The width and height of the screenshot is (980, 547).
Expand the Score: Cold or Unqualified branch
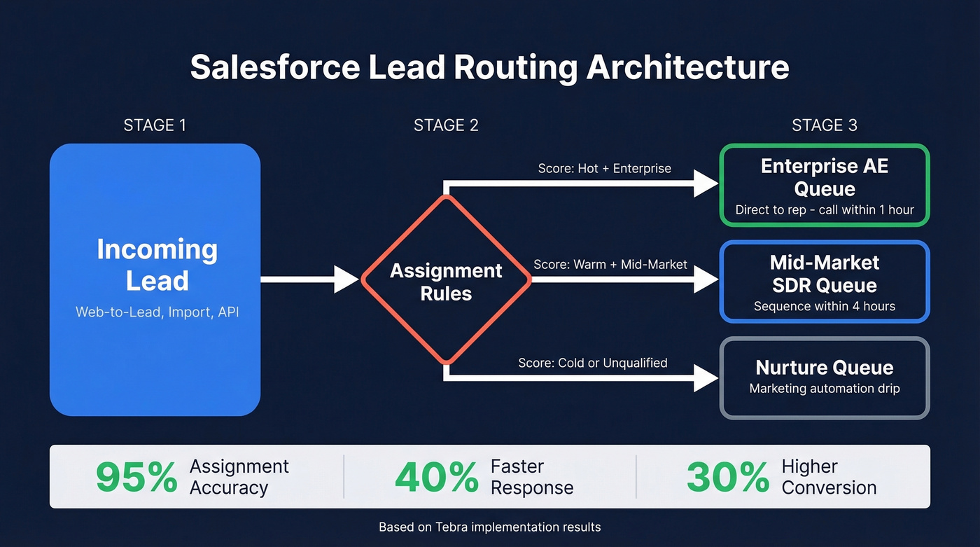tap(592, 363)
